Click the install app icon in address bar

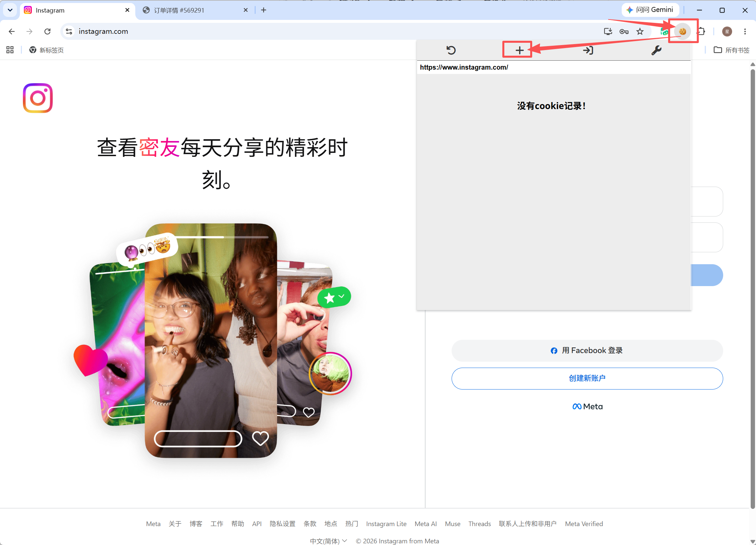coord(608,31)
